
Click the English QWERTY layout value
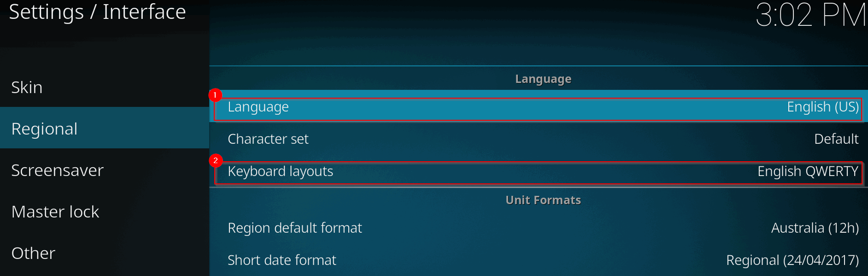[808, 171]
